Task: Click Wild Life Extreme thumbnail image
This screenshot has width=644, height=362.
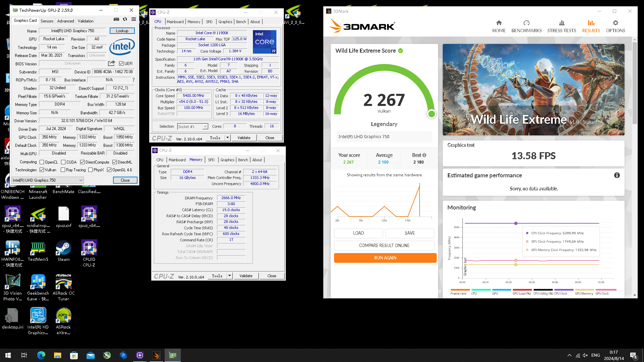Action: click(533, 89)
